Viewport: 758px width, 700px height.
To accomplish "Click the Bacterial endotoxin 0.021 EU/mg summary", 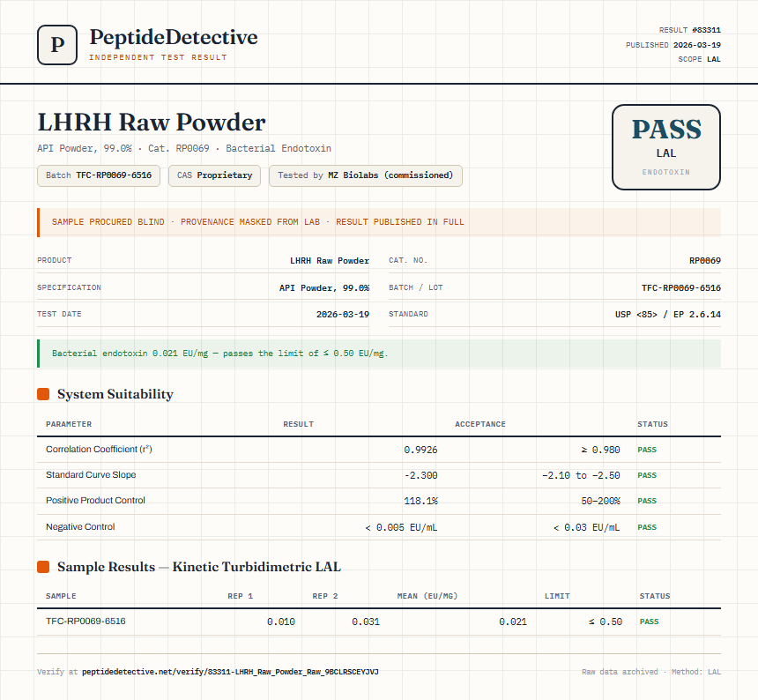I will tap(379, 354).
